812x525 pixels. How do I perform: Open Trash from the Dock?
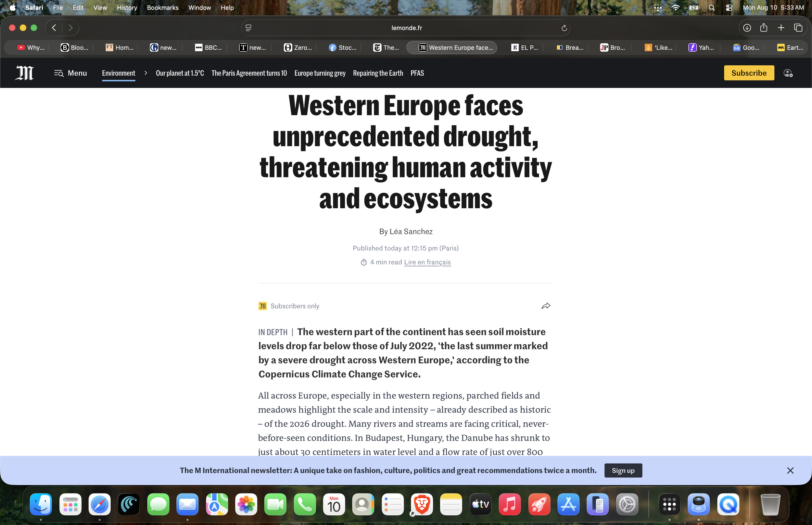770,504
